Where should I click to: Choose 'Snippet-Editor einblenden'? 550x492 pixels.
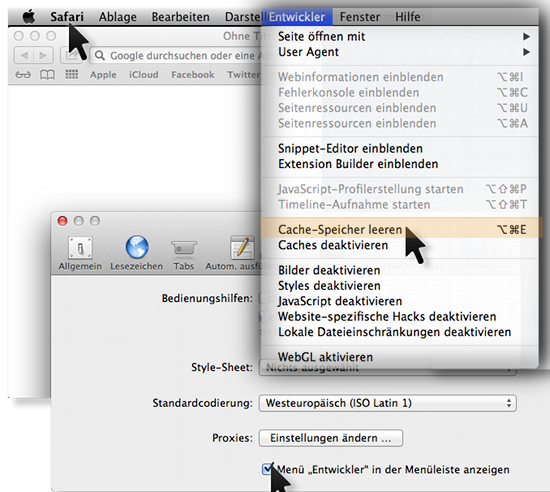(x=400, y=149)
